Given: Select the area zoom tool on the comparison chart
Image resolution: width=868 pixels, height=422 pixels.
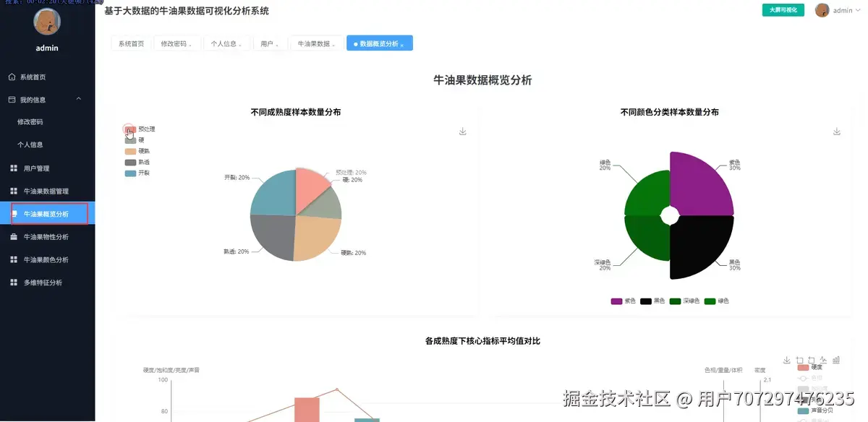Looking at the screenshot, I should point(799,360).
